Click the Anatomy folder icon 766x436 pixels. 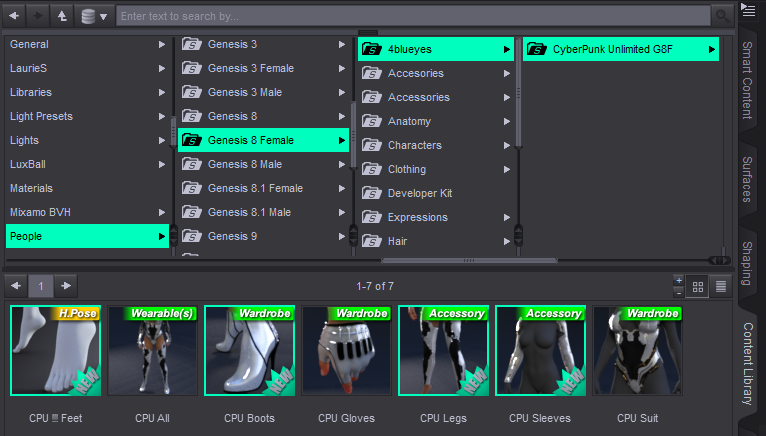point(372,121)
